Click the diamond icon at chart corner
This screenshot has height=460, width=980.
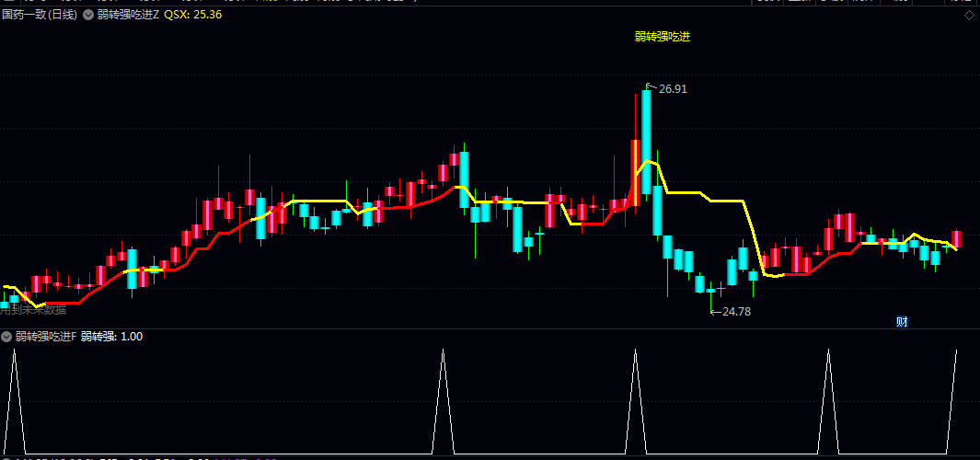tap(969, 16)
